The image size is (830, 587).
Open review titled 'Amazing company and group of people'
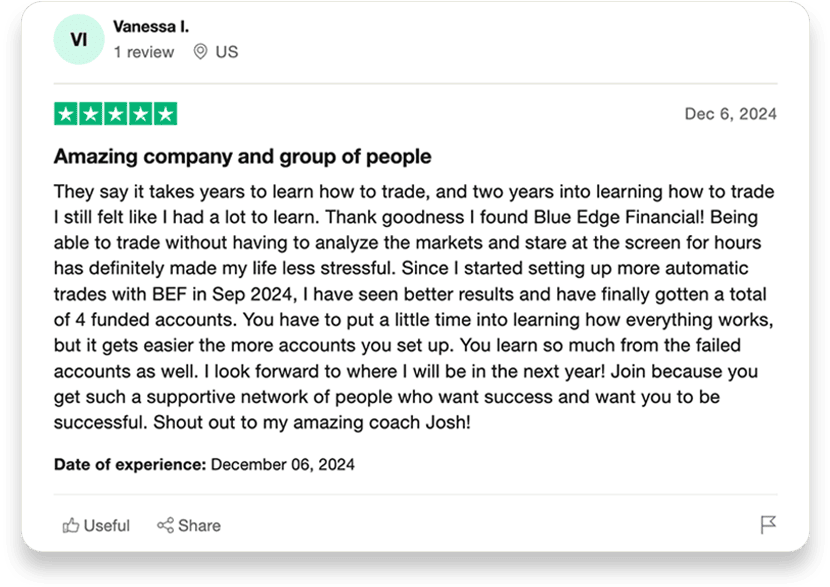pyautogui.click(x=242, y=157)
